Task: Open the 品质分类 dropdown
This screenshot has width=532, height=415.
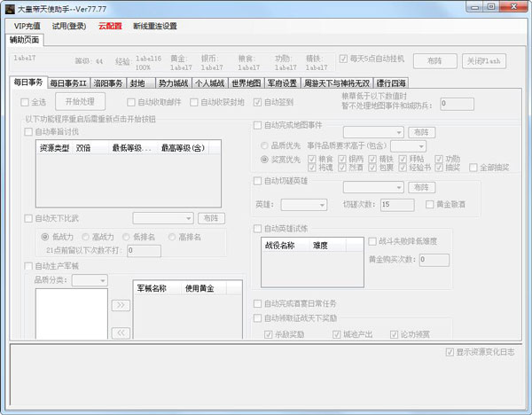Action: tap(90, 280)
